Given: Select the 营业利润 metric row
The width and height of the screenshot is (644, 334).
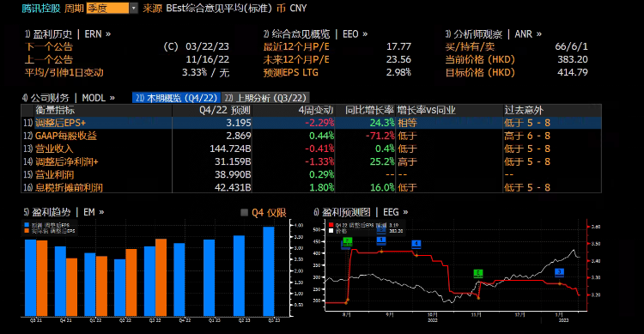Looking at the screenshot, I should [x=311, y=174].
